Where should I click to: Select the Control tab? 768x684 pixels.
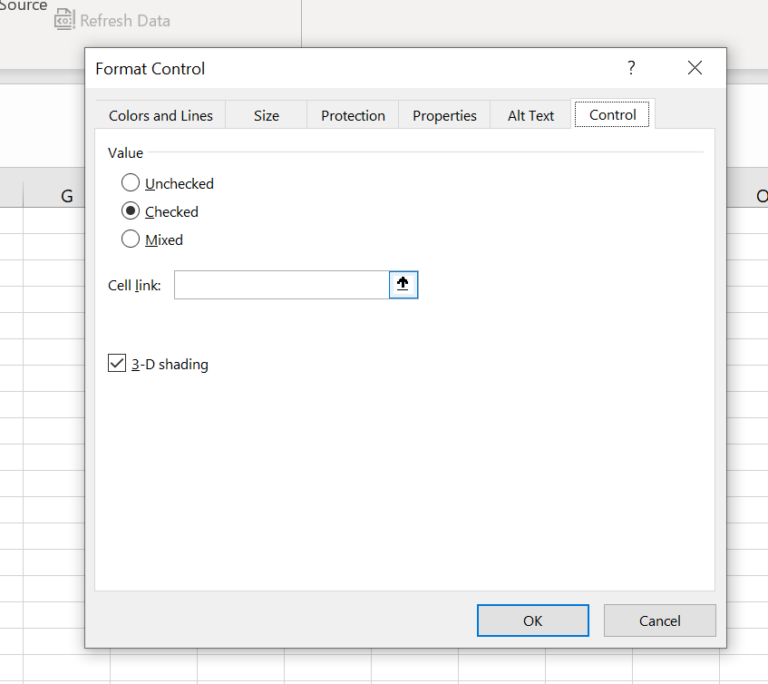[x=613, y=115]
